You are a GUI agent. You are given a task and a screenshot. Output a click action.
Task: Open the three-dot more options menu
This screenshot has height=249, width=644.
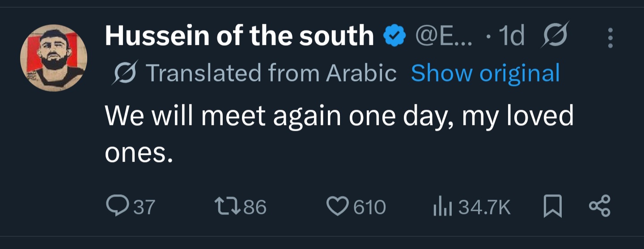[x=610, y=38]
